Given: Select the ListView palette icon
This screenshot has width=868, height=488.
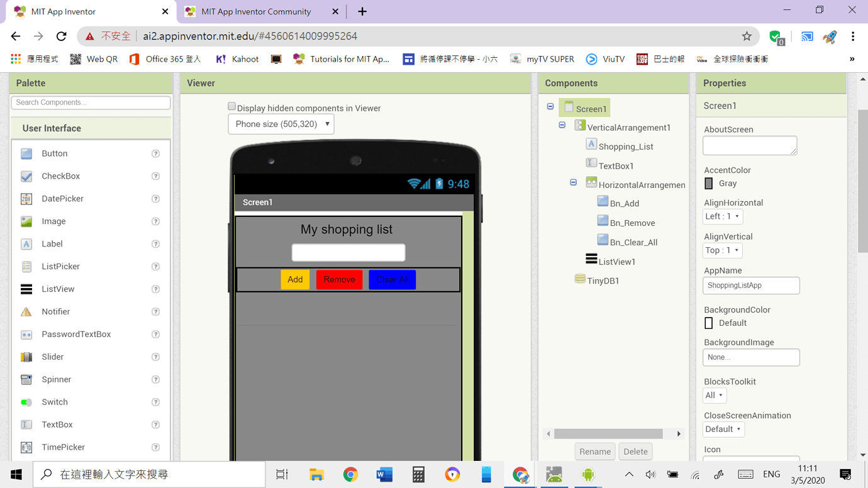Looking at the screenshot, I should pos(26,289).
